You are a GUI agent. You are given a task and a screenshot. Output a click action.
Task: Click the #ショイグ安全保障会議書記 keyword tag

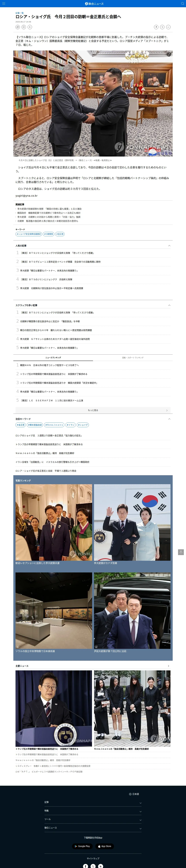click(x=29, y=234)
